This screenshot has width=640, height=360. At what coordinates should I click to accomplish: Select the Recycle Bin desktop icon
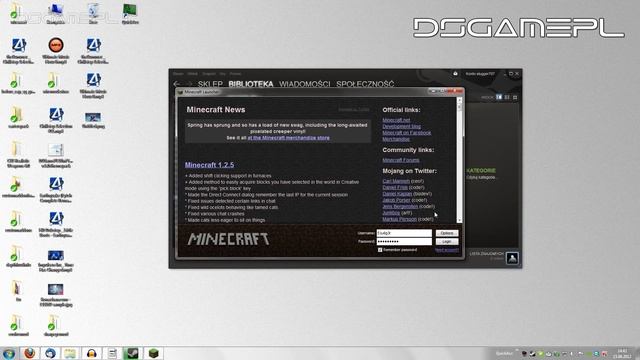[93, 13]
